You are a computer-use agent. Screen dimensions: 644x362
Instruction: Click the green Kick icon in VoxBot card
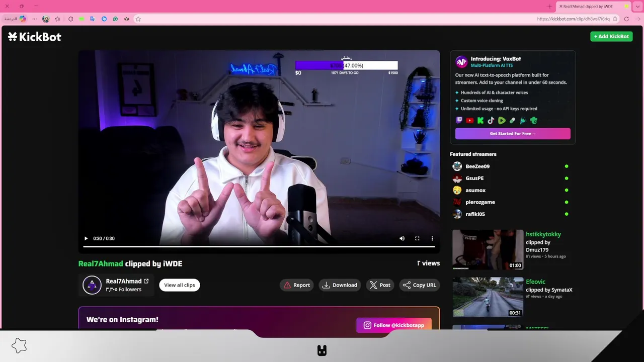(x=480, y=121)
